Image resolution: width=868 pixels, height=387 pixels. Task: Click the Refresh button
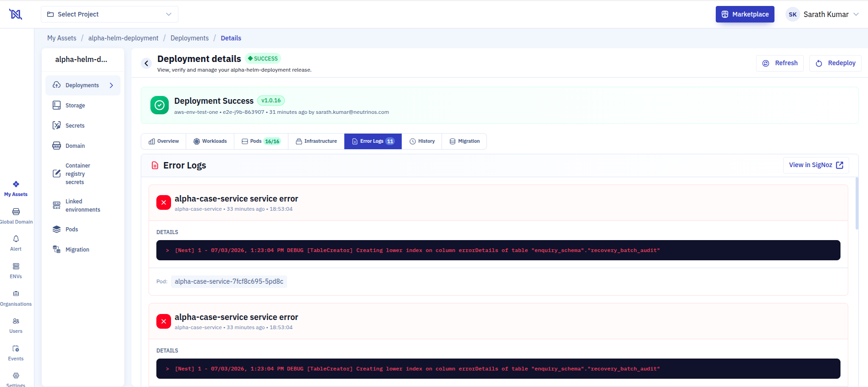(780, 63)
